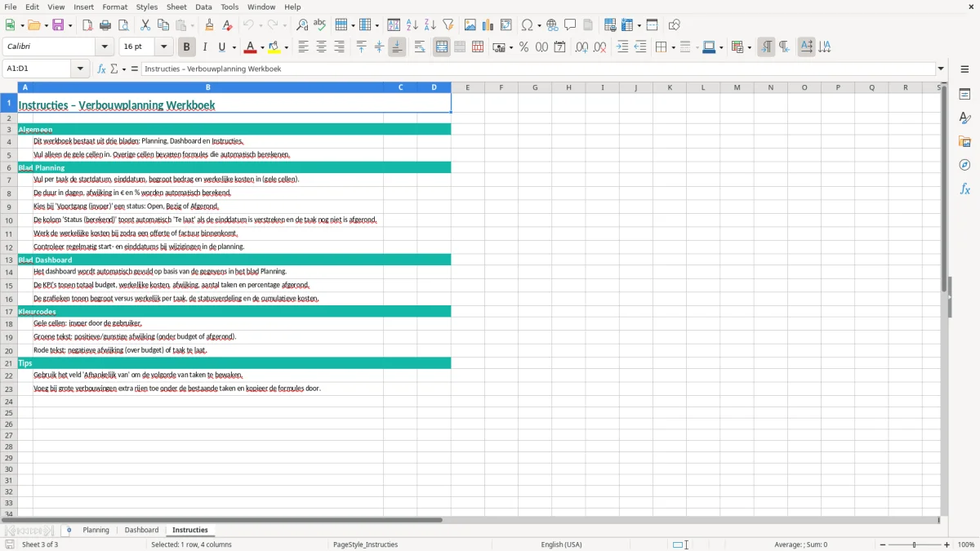Insert Image icon in toolbar
980x551 pixels.
tap(470, 25)
